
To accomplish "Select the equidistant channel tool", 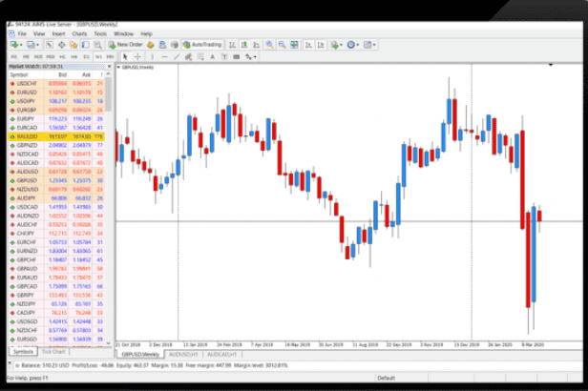I will 189,56.
